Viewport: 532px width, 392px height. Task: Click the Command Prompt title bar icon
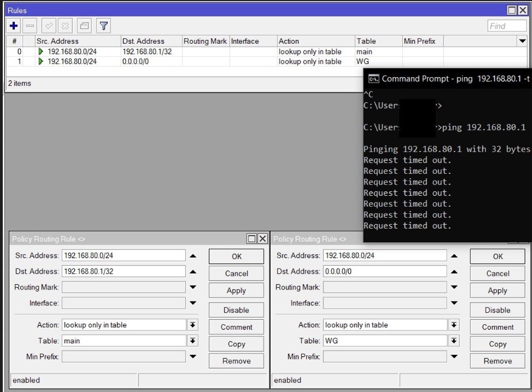[373, 79]
